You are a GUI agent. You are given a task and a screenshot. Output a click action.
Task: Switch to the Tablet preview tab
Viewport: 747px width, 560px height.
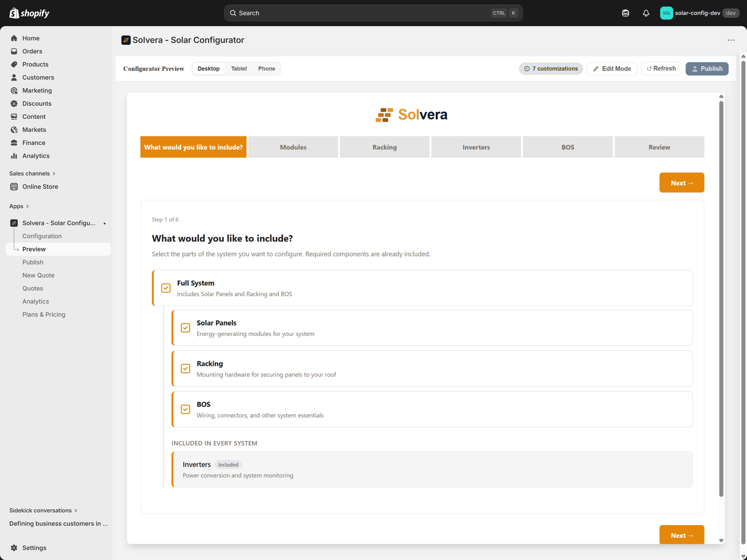point(239,69)
